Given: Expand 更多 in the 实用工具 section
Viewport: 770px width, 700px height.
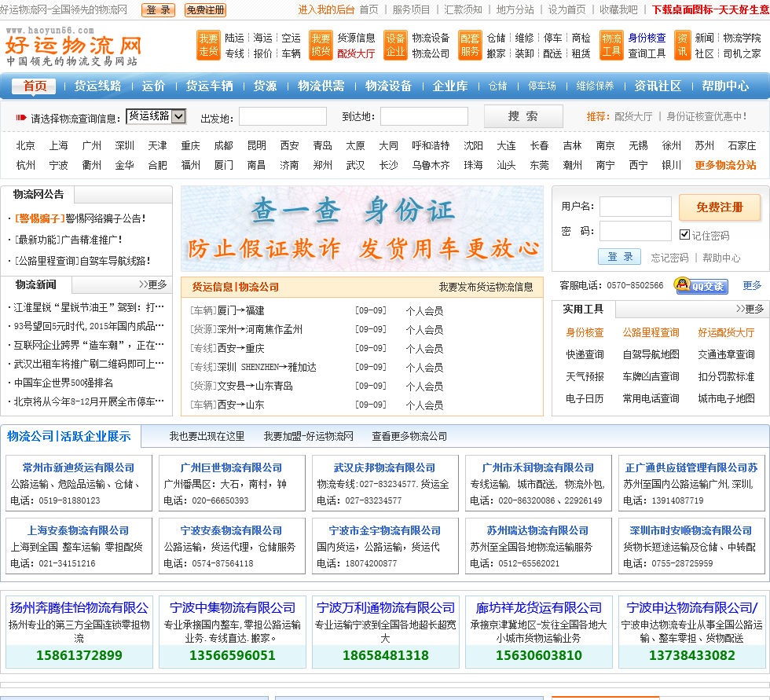Looking at the screenshot, I should (x=750, y=309).
